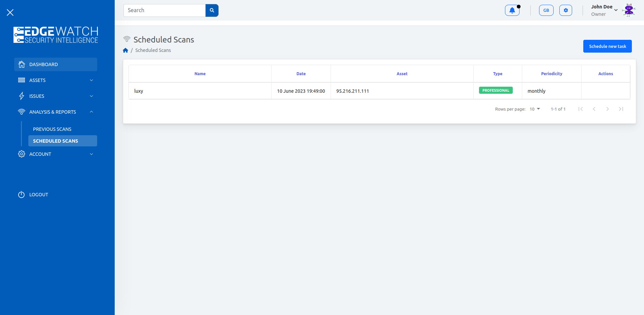The image size is (644, 315).
Task: Sort by the Name column header
Action: pyautogui.click(x=200, y=74)
